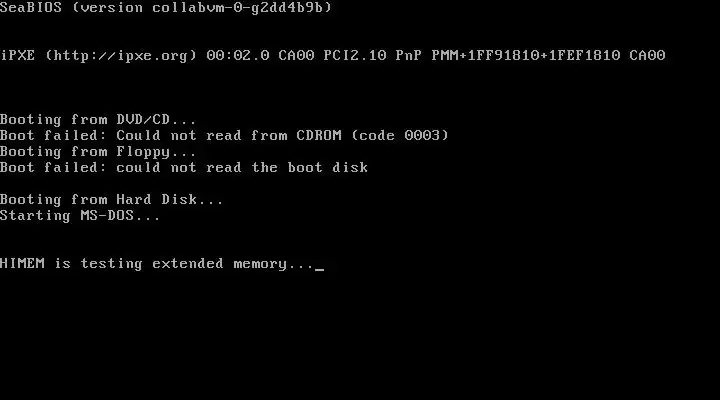The height and width of the screenshot is (400, 720).
Task: Click the word MS-DOS
Action: point(107,216)
